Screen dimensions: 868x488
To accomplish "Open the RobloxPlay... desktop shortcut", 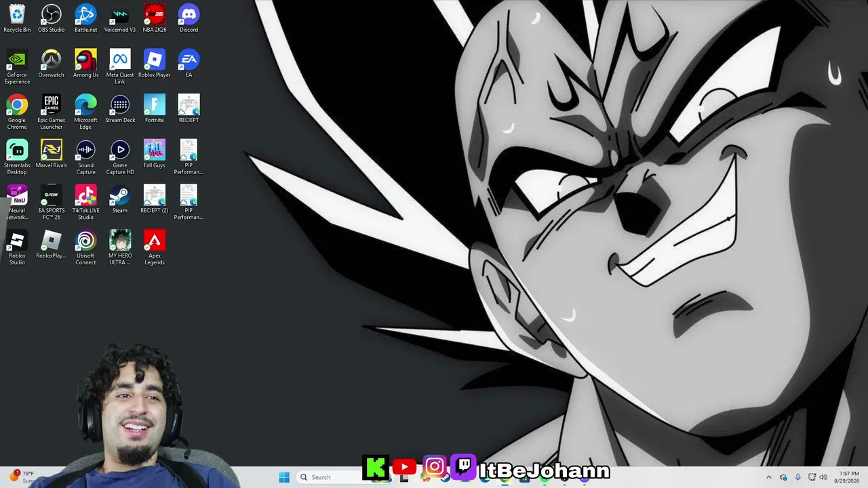I will click(x=52, y=244).
